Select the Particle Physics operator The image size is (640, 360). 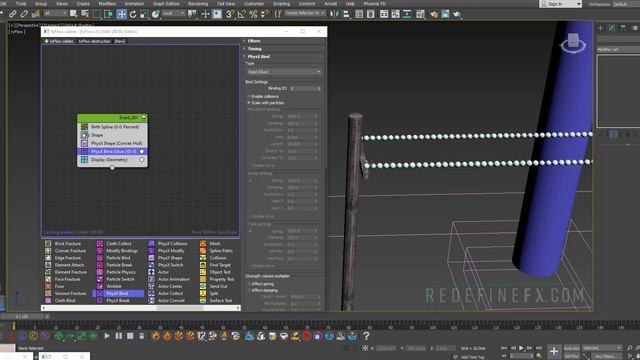(x=116, y=272)
